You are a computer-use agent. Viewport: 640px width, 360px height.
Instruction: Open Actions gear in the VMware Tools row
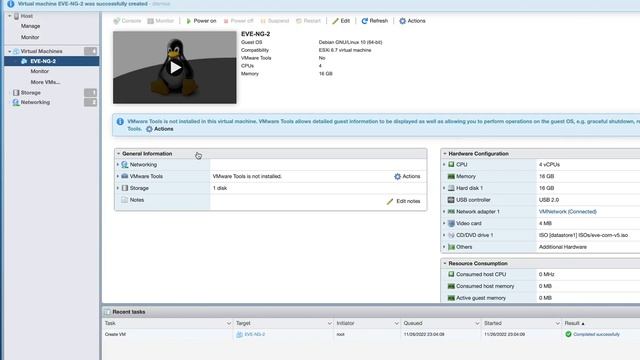(x=407, y=176)
